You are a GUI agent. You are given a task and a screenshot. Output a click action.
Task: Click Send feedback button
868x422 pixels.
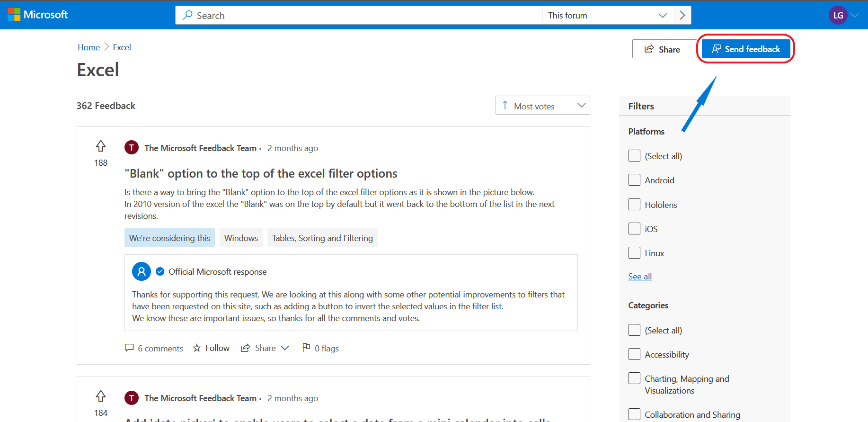pos(746,49)
